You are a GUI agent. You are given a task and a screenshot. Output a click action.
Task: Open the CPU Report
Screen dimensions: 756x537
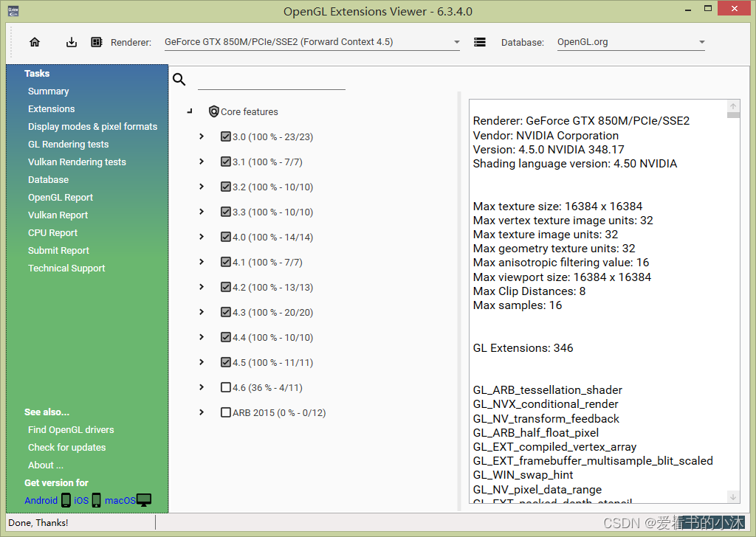point(52,233)
